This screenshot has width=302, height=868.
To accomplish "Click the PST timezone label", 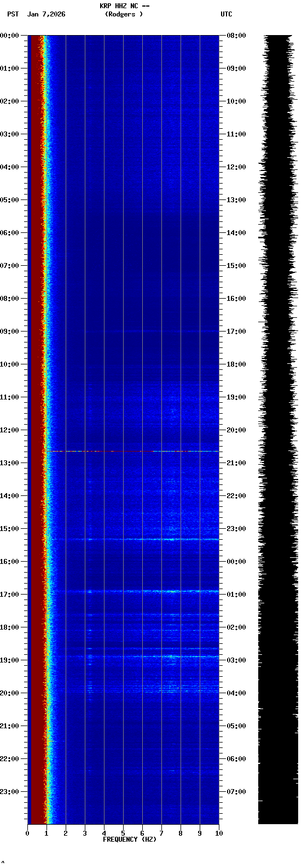I will (x=13, y=14).
